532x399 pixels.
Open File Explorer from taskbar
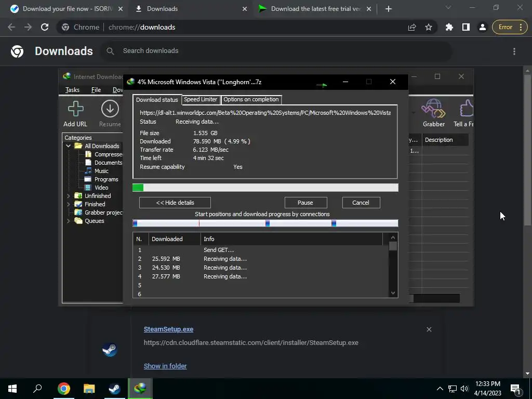point(89,389)
